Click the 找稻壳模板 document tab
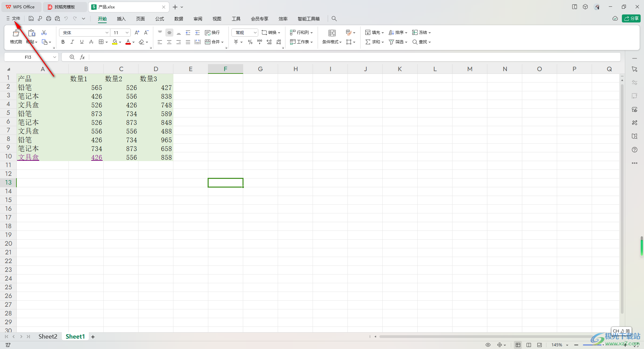 [65, 7]
